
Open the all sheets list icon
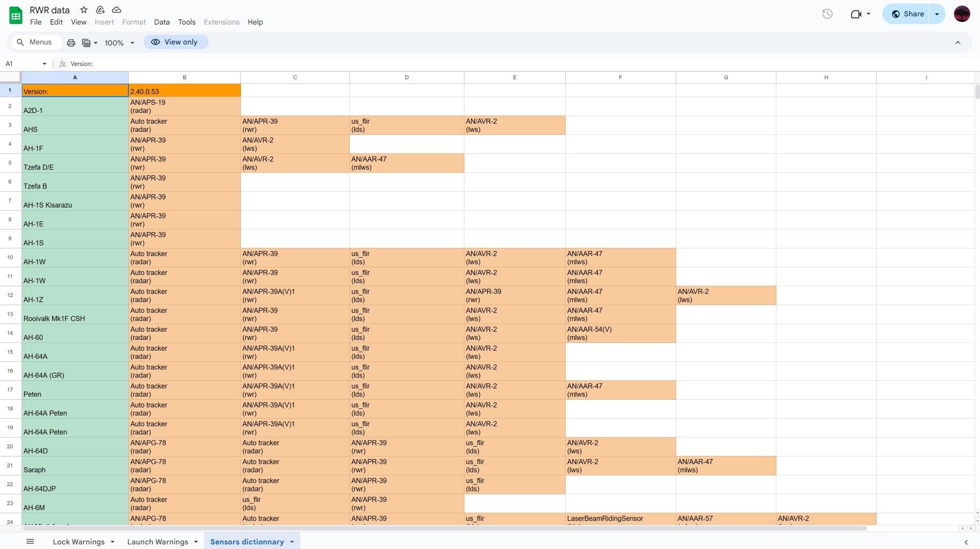coord(30,541)
